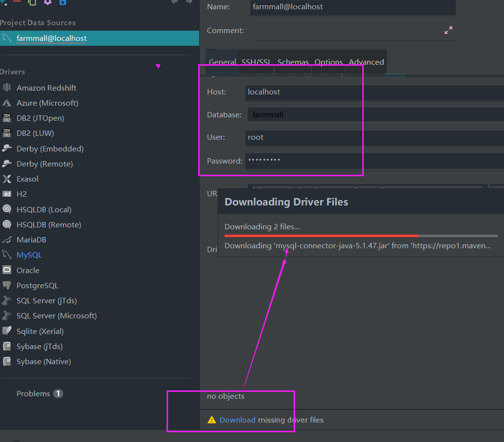
Task: Click the Amazon Redshift driver icon
Action: [x=7, y=87]
